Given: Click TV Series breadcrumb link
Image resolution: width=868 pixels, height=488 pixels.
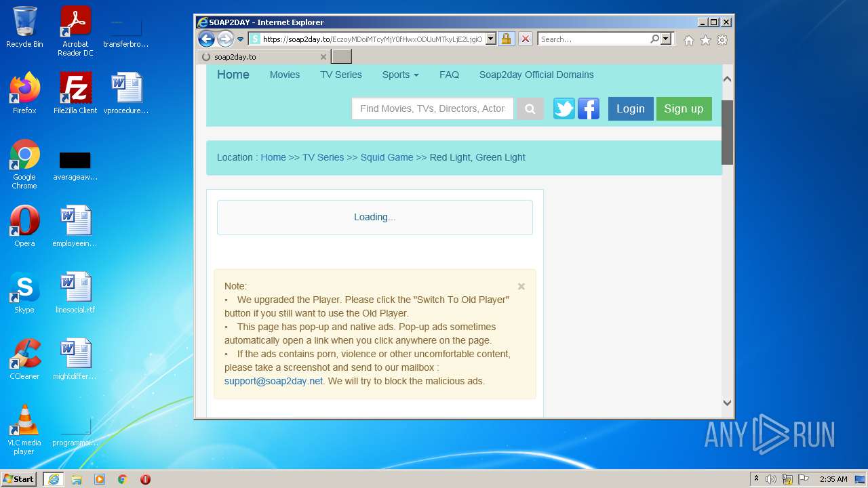Looking at the screenshot, I should [323, 157].
